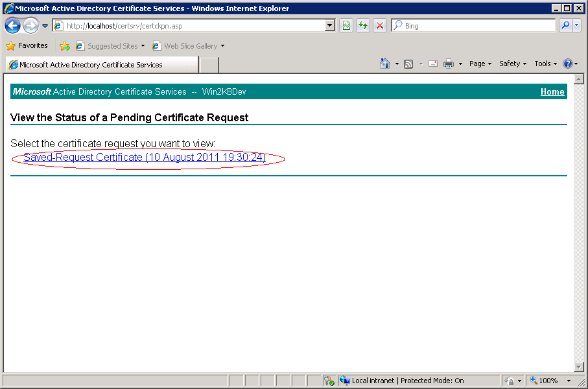Click the Read Mail envelope icon
Viewport: 588px width, 389px height.
433,64
